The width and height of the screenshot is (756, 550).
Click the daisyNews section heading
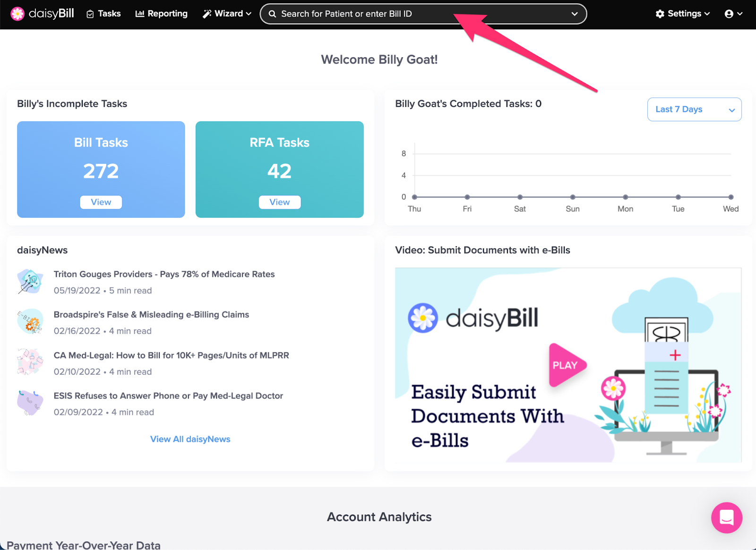click(x=43, y=250)
